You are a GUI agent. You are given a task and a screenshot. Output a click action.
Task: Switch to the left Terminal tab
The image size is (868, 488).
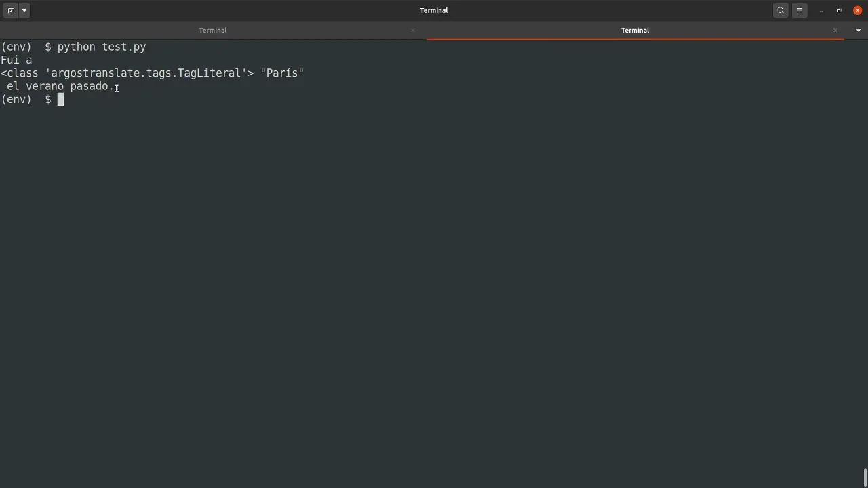213,30
